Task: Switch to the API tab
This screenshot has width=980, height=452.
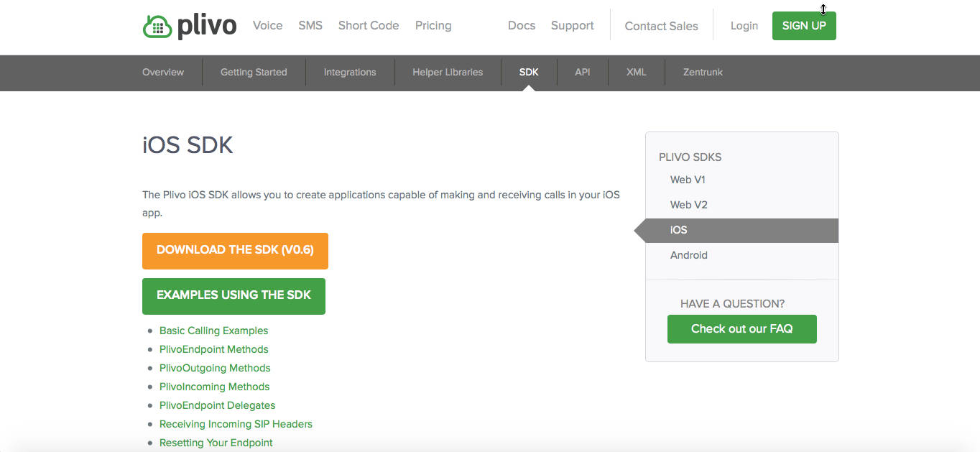Action: click(x=582, y=72)
